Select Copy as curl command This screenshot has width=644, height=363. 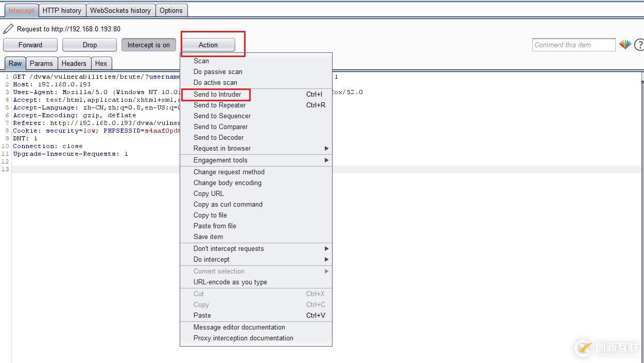256,204
